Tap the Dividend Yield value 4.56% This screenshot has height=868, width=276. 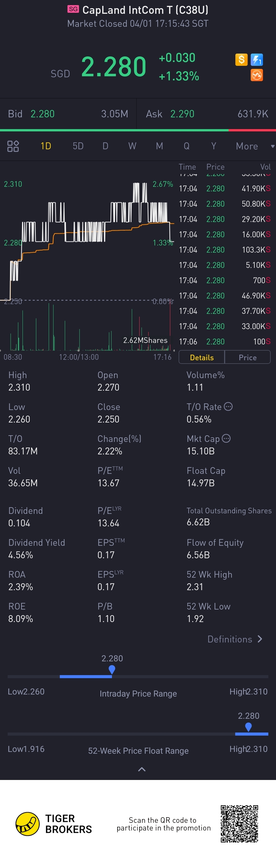pyautogui.click(x=21, y=555)
